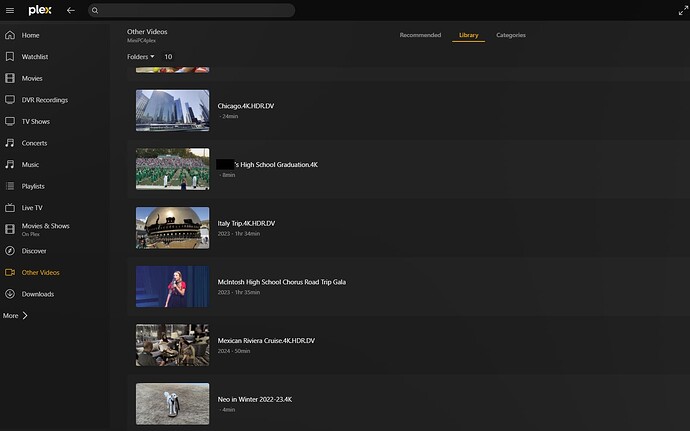Click the Downloads arrow icon
The height and width of the screenshot is (431, 690).
10,294
